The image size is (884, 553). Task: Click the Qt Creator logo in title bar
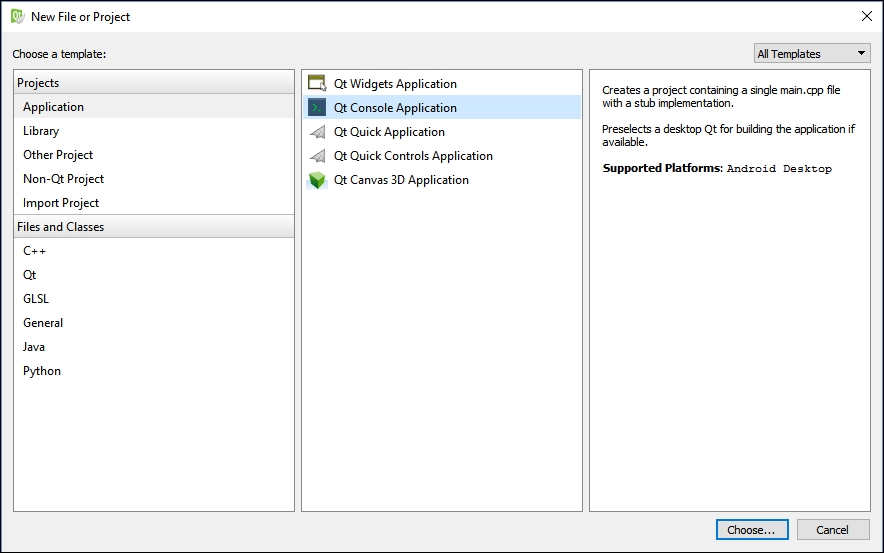pos(17,16)
